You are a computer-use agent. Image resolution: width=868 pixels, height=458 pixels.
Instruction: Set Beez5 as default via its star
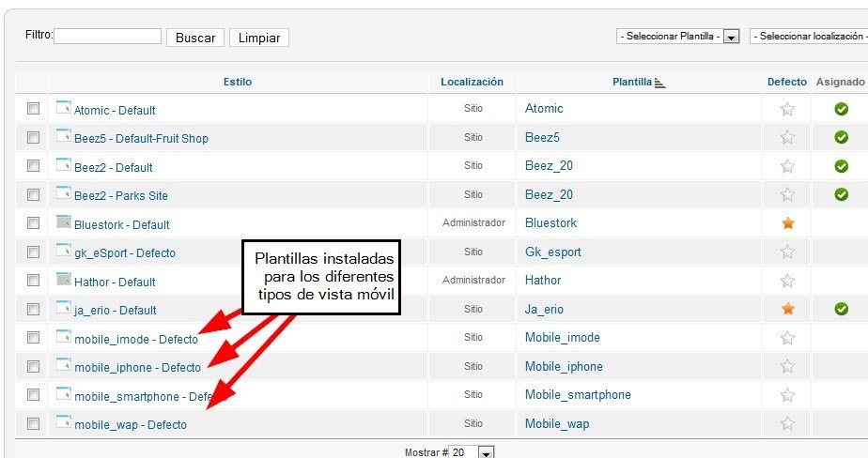point(787,137)
